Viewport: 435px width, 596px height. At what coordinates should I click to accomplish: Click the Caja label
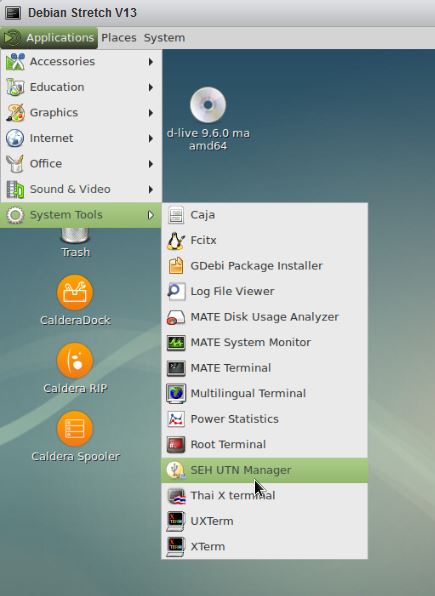(203, 215)
